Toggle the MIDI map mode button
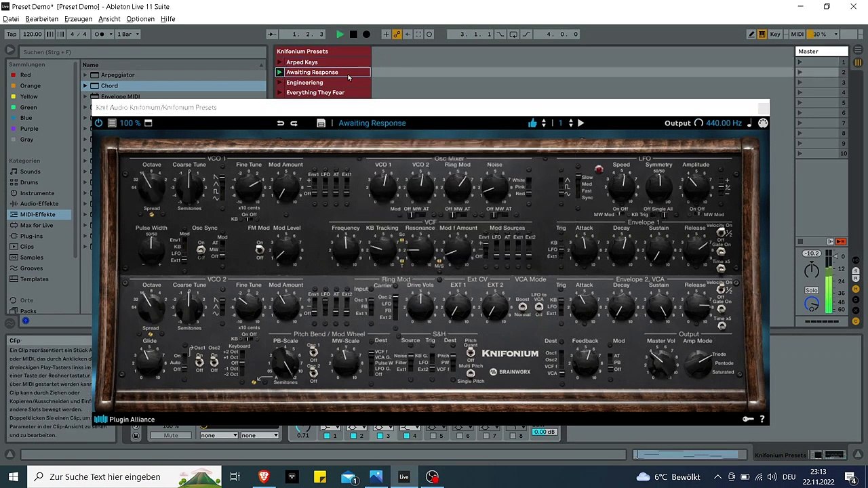This screenshot has height=488, width=868. coord(797,35)
